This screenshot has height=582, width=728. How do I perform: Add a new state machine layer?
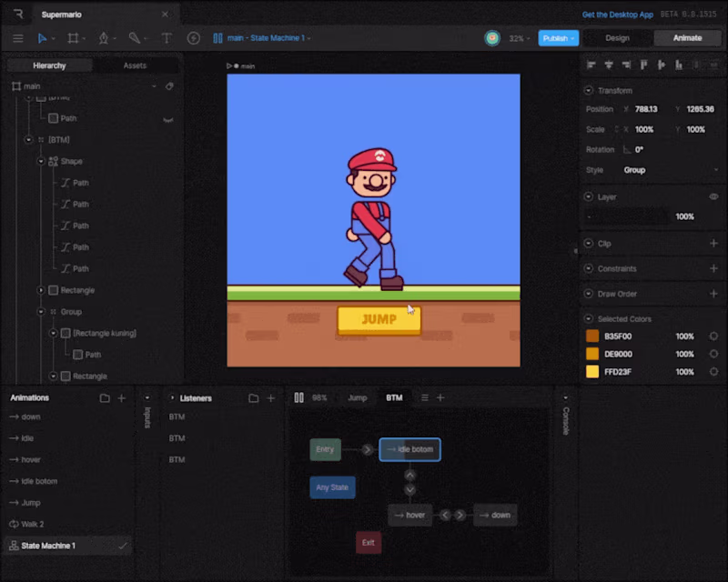(x=440, y=397)
